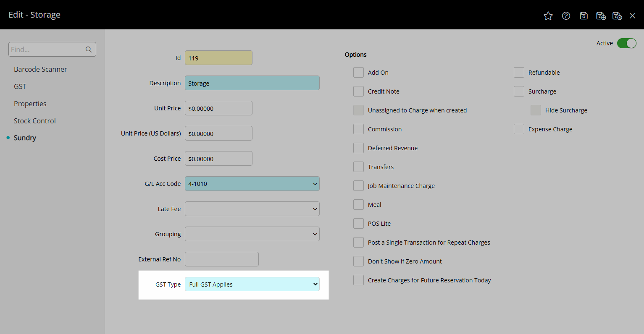Image resolution: width=644 pixels, height=334 pixels.
Task: Click the Late Fee label
Action: 169,209
